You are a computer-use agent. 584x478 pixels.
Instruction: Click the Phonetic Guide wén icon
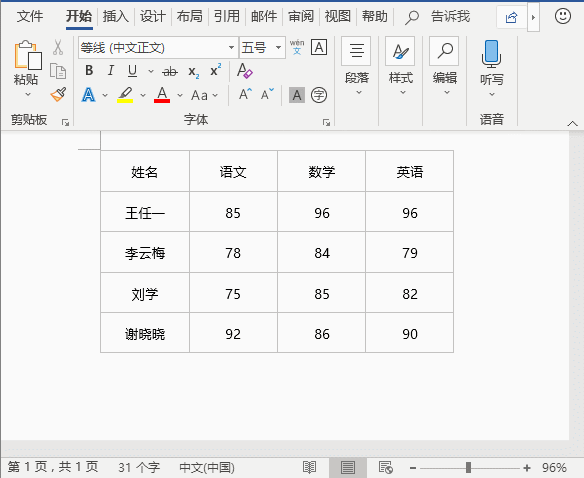point(297,47)
